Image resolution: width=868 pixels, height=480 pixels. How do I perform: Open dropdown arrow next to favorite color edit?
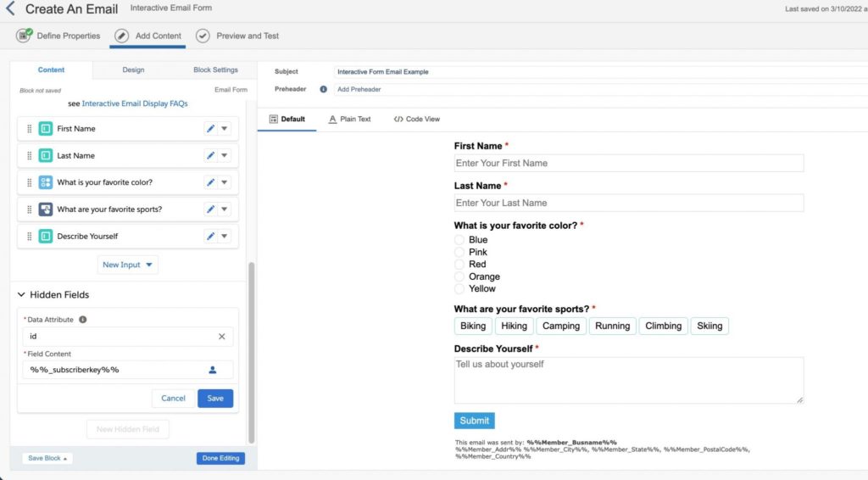point(225,182)
